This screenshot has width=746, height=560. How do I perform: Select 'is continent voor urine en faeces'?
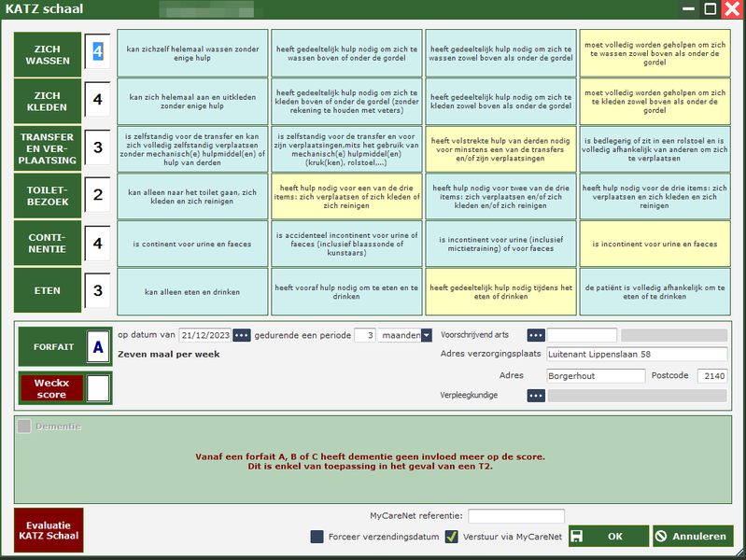pyautogui.click(x=192, y=244)
